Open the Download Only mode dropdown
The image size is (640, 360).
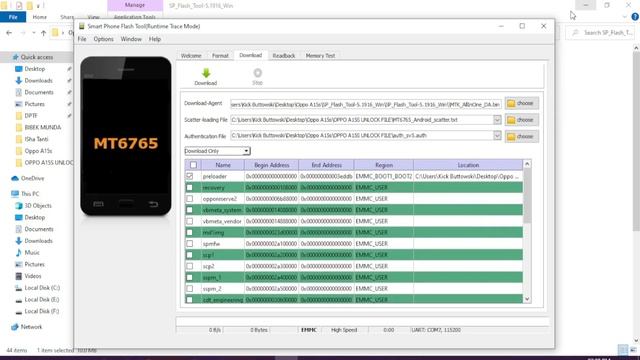pos(218,151)
